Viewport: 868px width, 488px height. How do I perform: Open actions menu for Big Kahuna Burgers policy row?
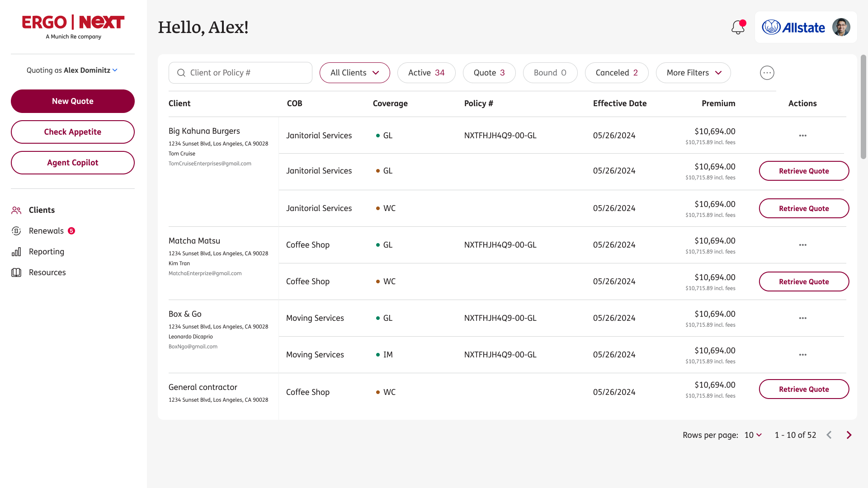[803, 136]
